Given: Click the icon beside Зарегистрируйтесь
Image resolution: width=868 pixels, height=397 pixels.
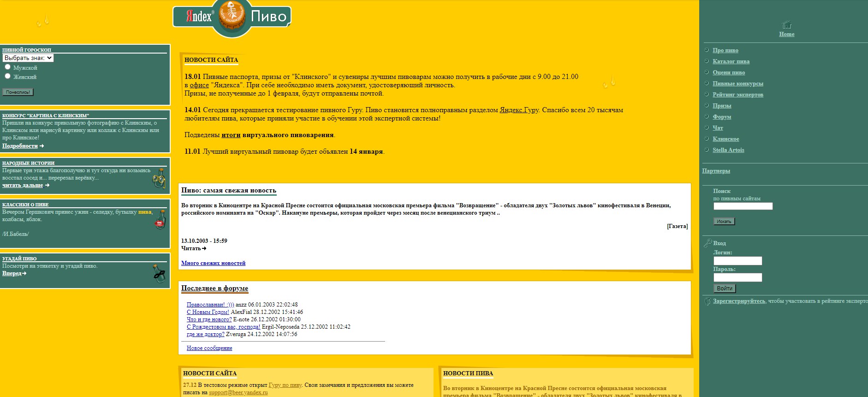Looking at the screenshot, I should [x=707, y=301].
